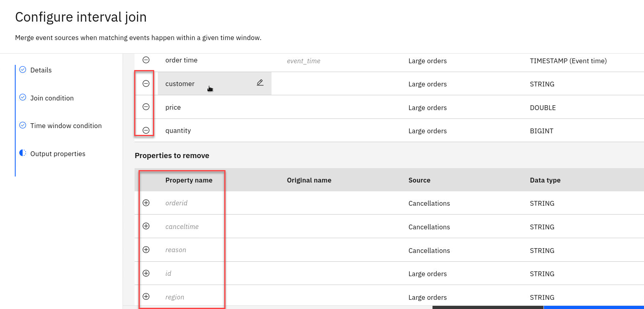The width and height of the screenshot is (644, 309).
Task: Open the Details step
Action: [x=41, y=70]
